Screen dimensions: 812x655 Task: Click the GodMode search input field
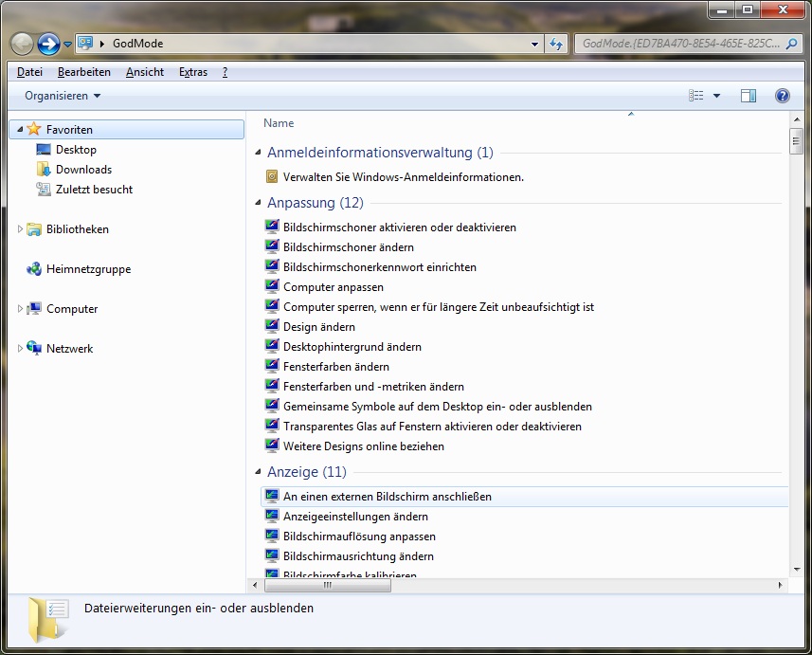[x=680, y=44]
